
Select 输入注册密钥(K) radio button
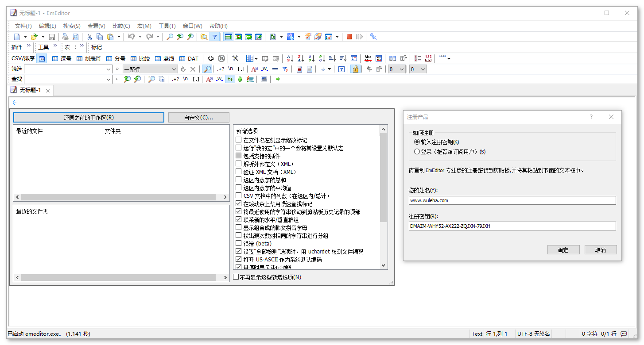(417, 142)
